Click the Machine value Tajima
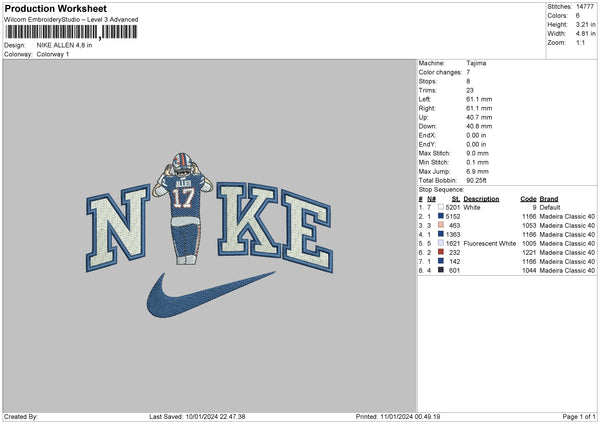This screenshot has height=424, width=600. pos(476,63)
